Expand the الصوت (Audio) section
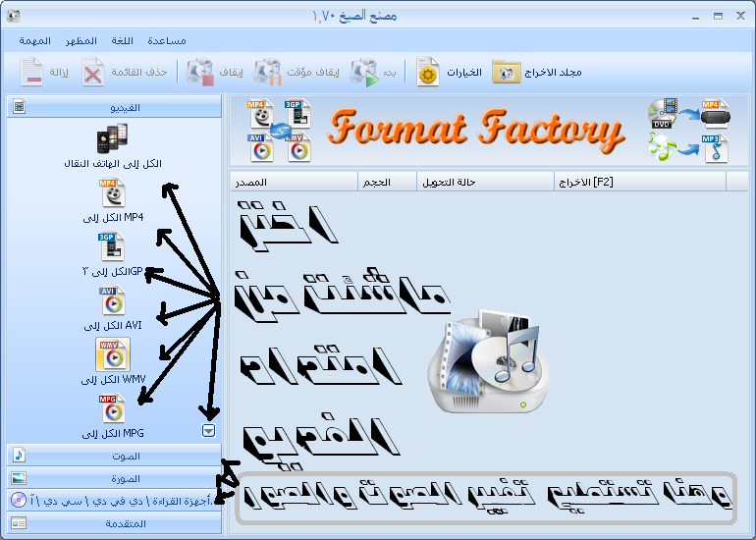This screenshot has width=756, height=540. [x=114, y=456]
